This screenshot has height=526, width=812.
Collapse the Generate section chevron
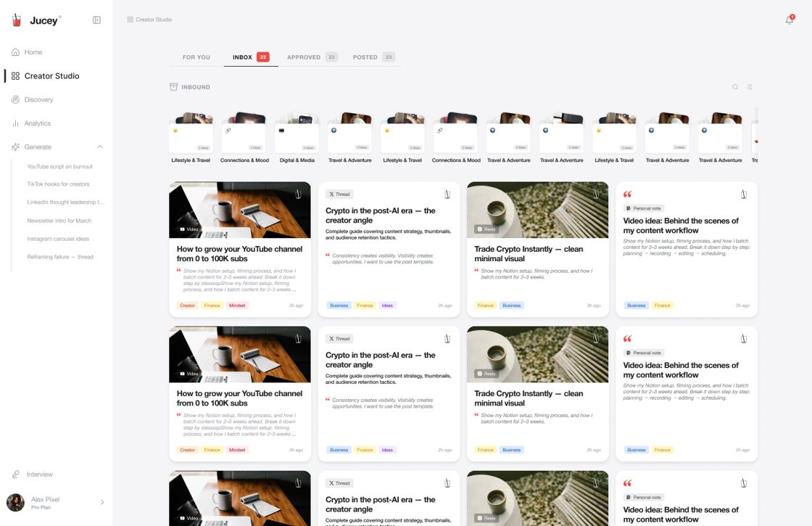[x=100, y=147]
